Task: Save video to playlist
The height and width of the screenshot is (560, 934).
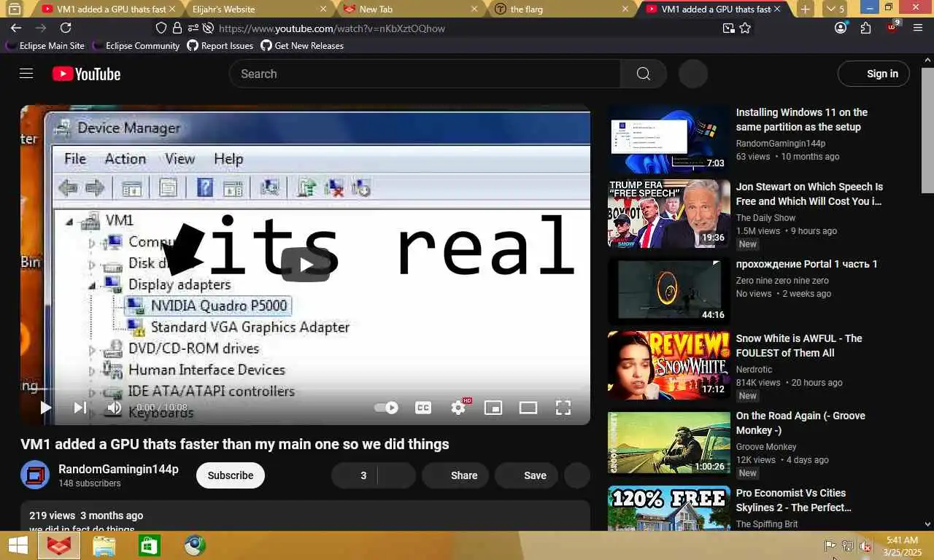Action: coord(526,475)
